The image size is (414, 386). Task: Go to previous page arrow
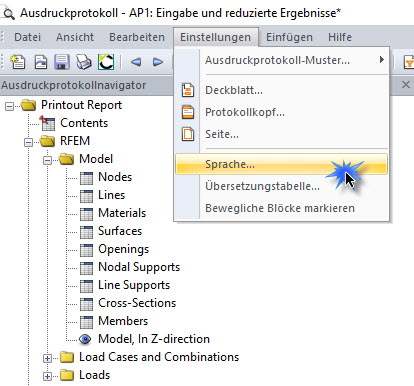136,62
